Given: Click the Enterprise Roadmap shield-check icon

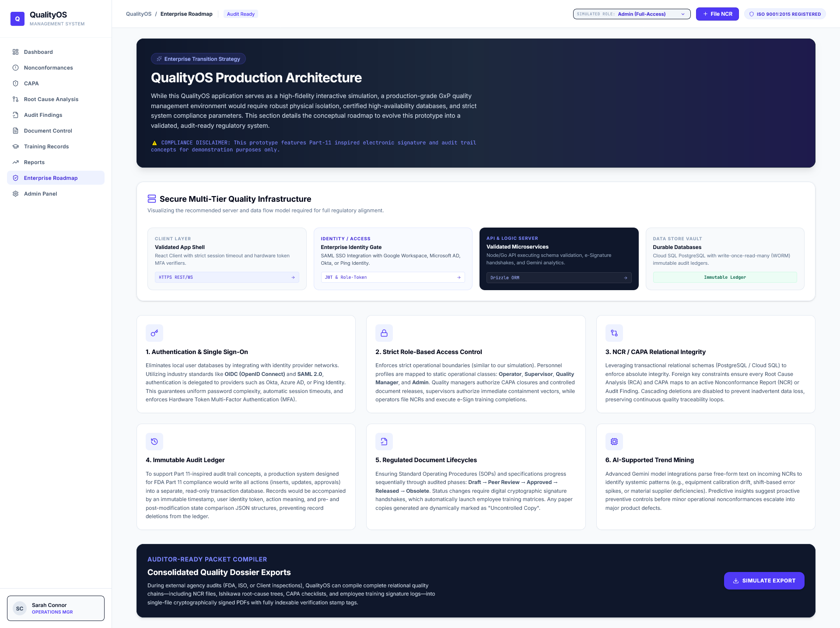Looking at the screenshot, I should click(x=16, y=178).
